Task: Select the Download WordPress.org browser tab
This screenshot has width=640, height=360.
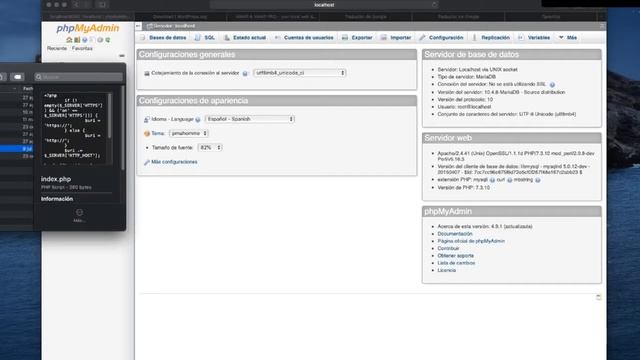Action: click(180, 17)
